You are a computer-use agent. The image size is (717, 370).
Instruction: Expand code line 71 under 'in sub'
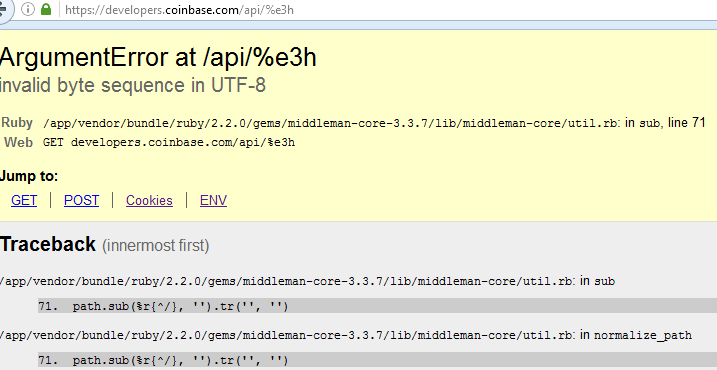(x=377, y=306)
